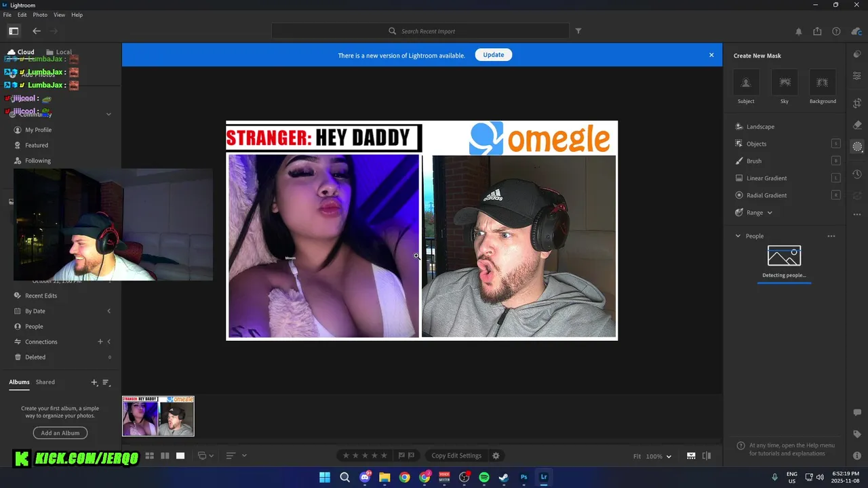The width and height of the screenshot is (868, 488).
Task: Create a Select Subject mask
Action: click(746, 83)
